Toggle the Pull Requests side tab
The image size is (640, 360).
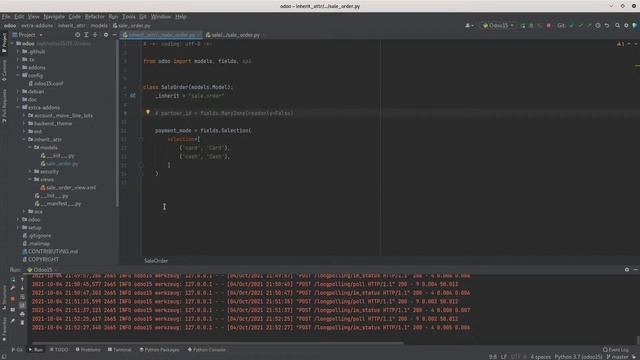click(4, 106)
